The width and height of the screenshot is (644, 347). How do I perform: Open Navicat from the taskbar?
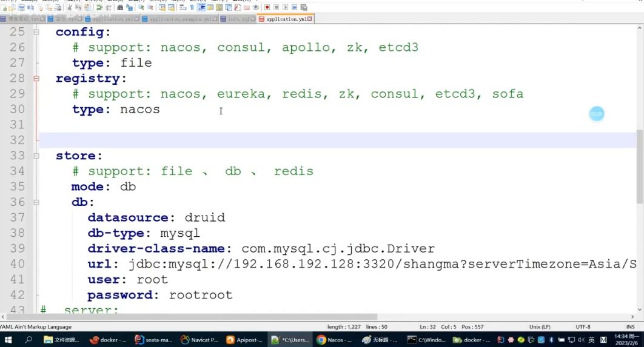tap(199, 340)
